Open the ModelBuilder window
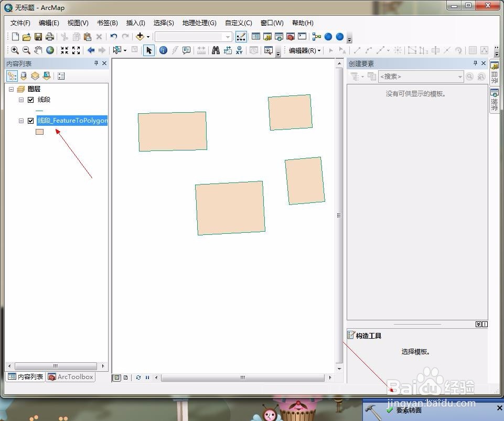 (317, 37)
